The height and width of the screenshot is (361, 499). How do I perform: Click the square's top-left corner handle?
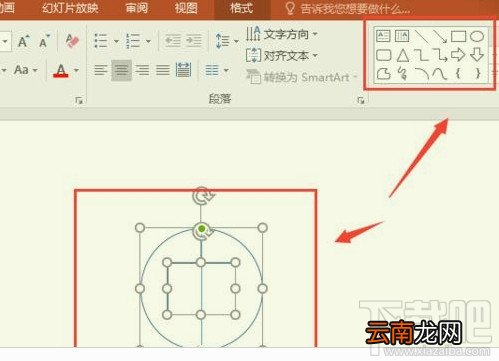pyautogui.click(x=167, y=262)
